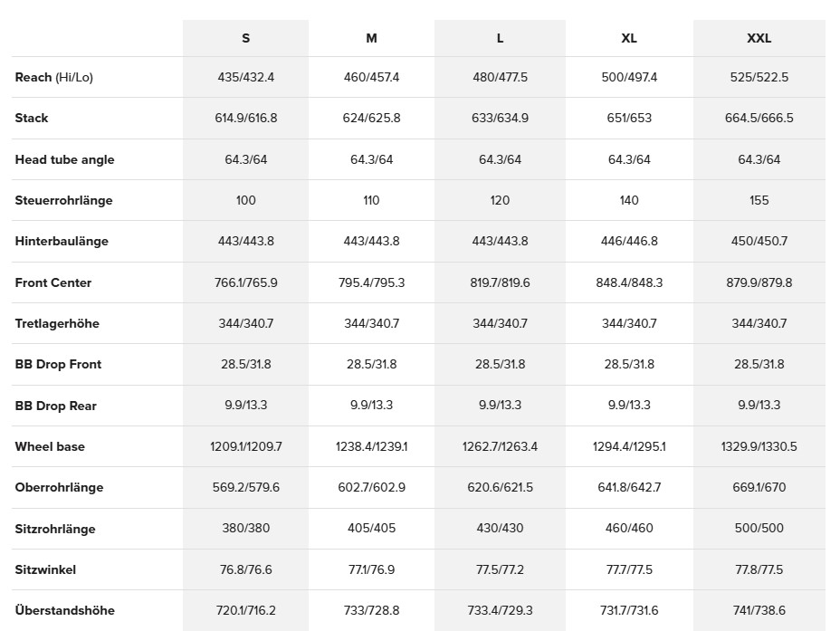Select the Head tube angle row label
Screen dimensions: 840x631
[x=64, y=159]
